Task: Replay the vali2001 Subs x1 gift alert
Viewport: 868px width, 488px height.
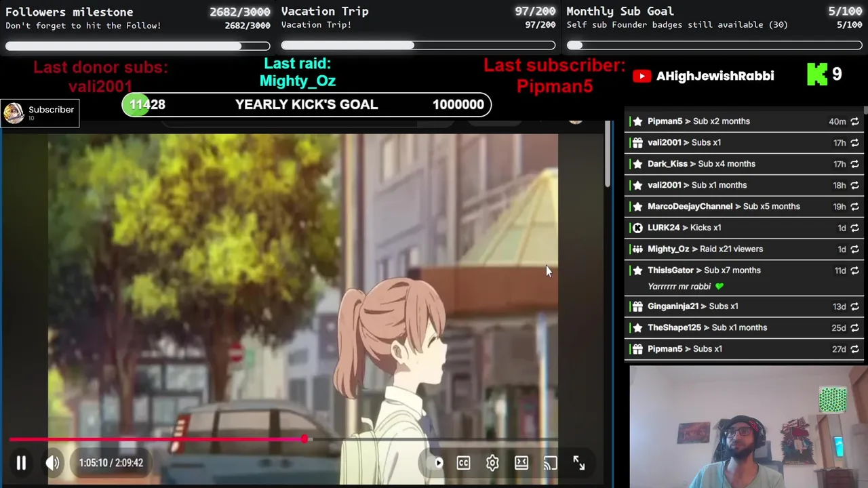Action: click(x=854, y=143)
